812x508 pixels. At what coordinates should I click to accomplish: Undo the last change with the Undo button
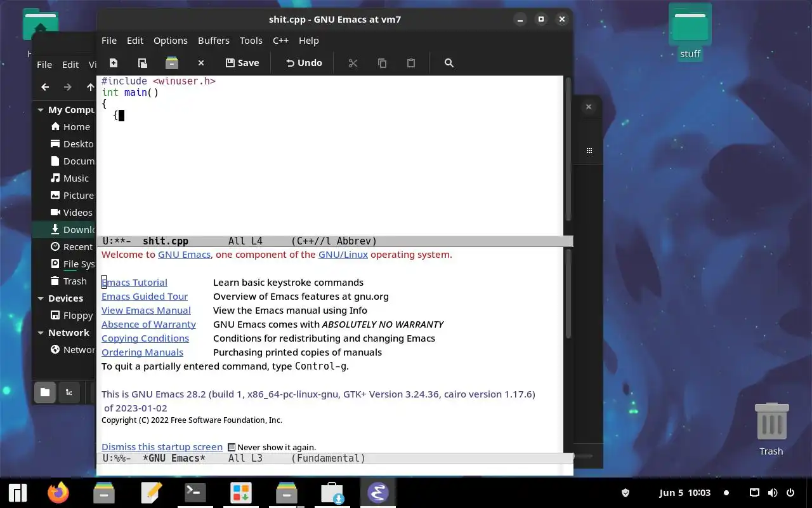[304, 63]
